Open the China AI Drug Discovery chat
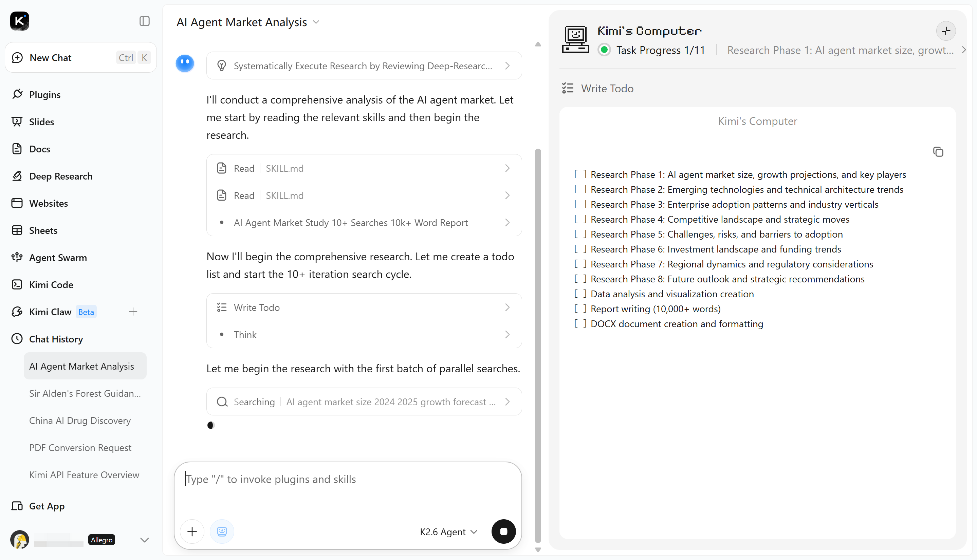Image resolution: width=977 pixels, height=560 pixels. click(85, 421)
